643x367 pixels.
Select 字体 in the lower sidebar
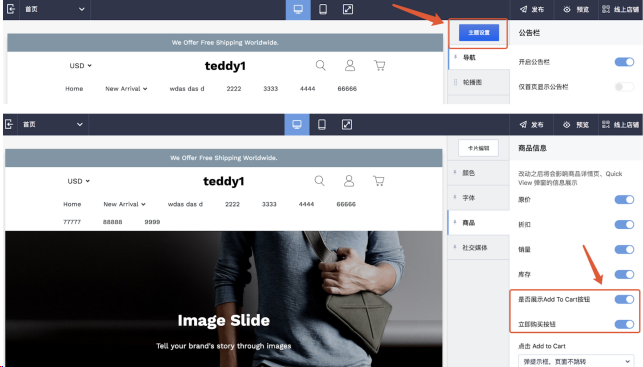tap(478, 198)
